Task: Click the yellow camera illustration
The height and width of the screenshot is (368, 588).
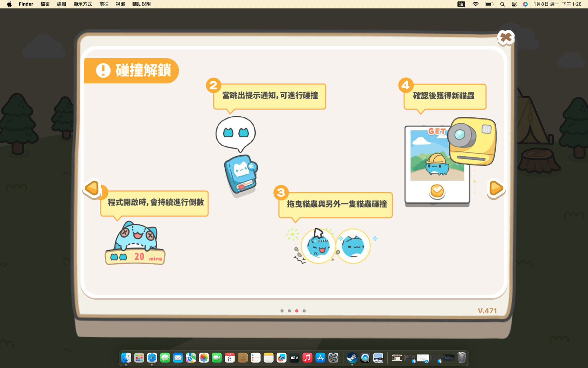Action: click(472, 141)
